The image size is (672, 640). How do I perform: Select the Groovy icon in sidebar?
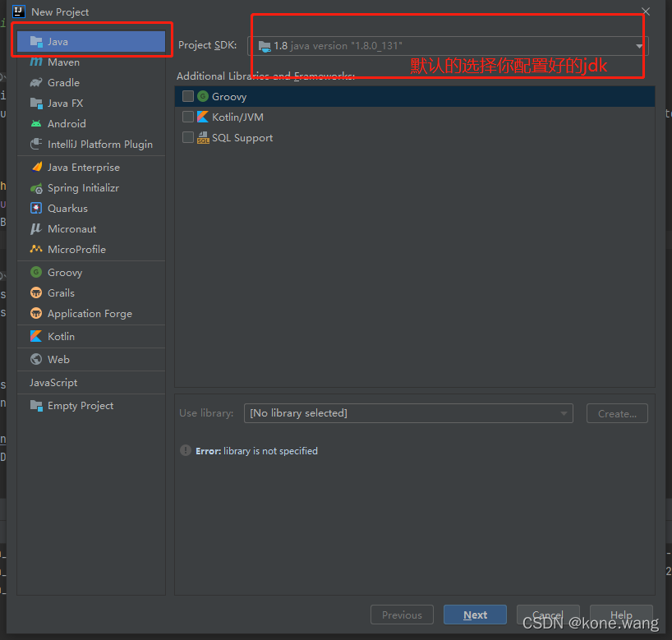[36, 272]
